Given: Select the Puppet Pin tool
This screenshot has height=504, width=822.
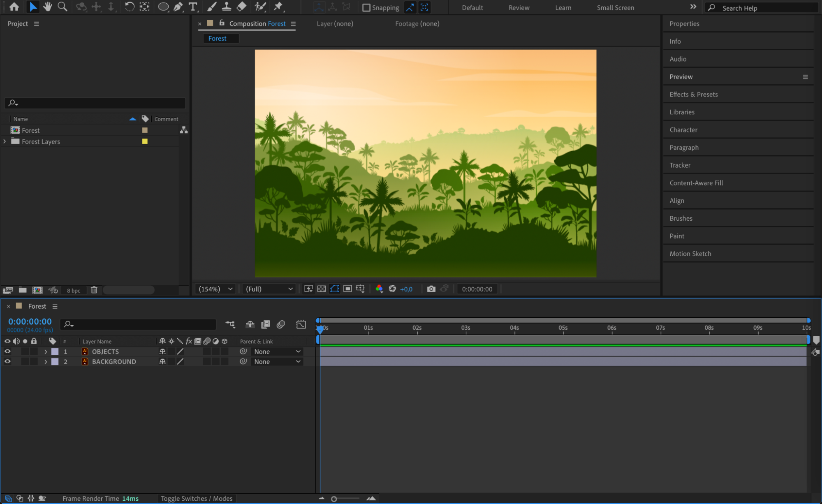Looking at the screenshot, I should click(278, 7).
